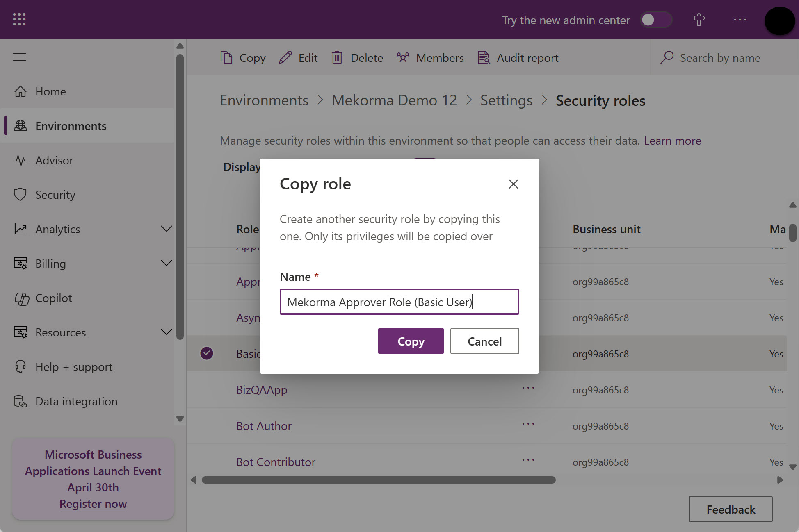Click the hamburger menu to collapse navigation
This screenshot has height=532, width=799.
click(20, 57)
